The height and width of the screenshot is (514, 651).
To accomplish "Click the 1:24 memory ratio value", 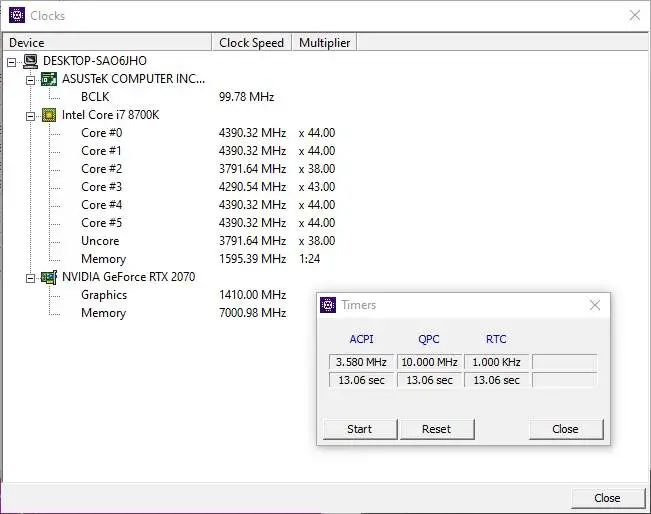I will (x=310, y=259).
